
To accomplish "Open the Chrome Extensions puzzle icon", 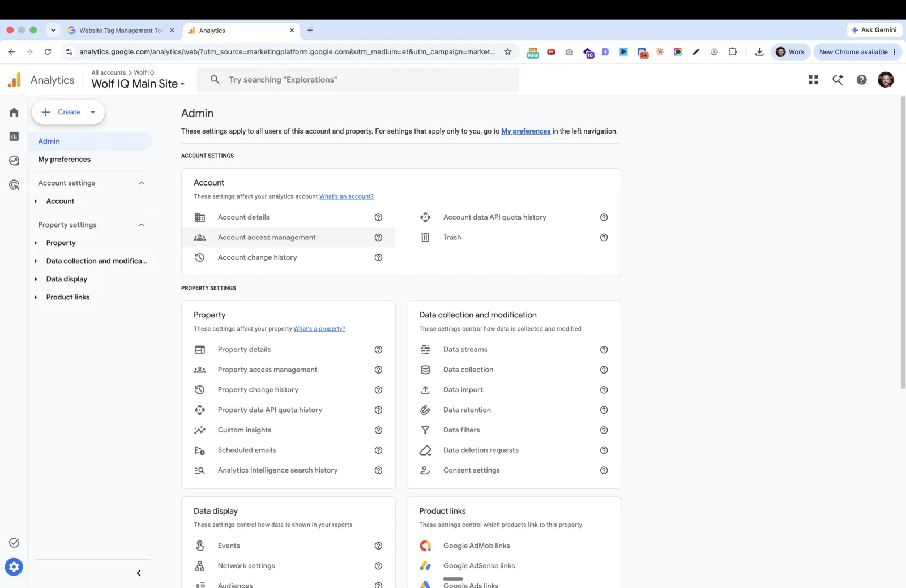I will 732,52.
